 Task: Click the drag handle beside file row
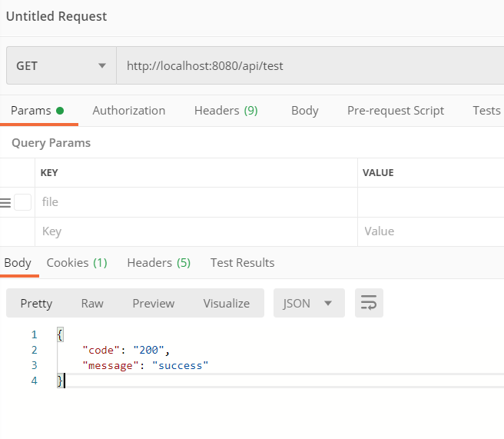pos(5,202)
